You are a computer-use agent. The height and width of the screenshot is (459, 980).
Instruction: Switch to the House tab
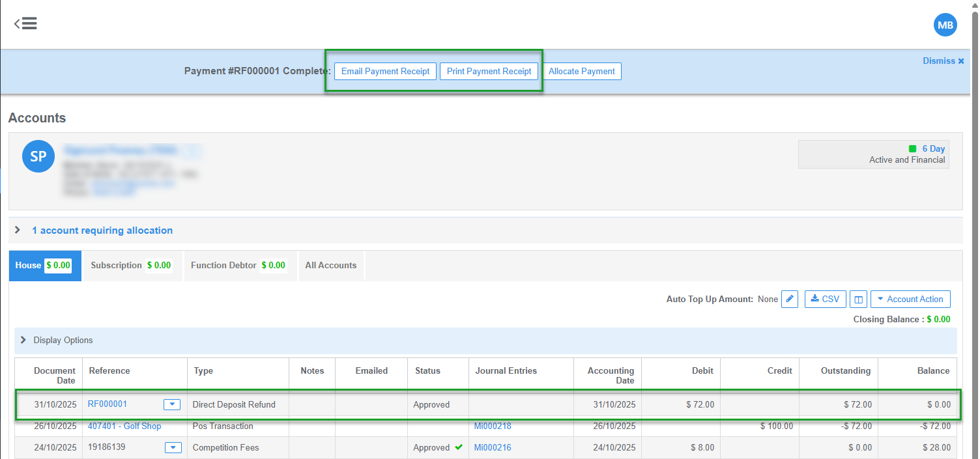click(x=45, y=266)
